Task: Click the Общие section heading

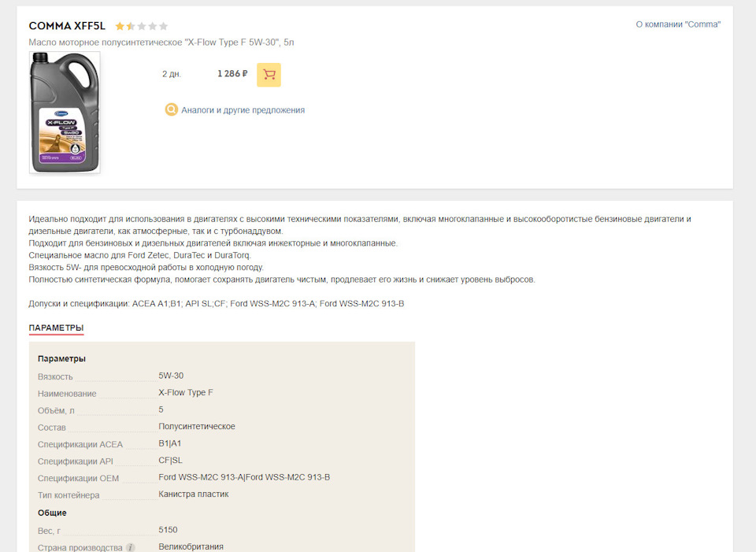Action: click(x=52, y=513)
